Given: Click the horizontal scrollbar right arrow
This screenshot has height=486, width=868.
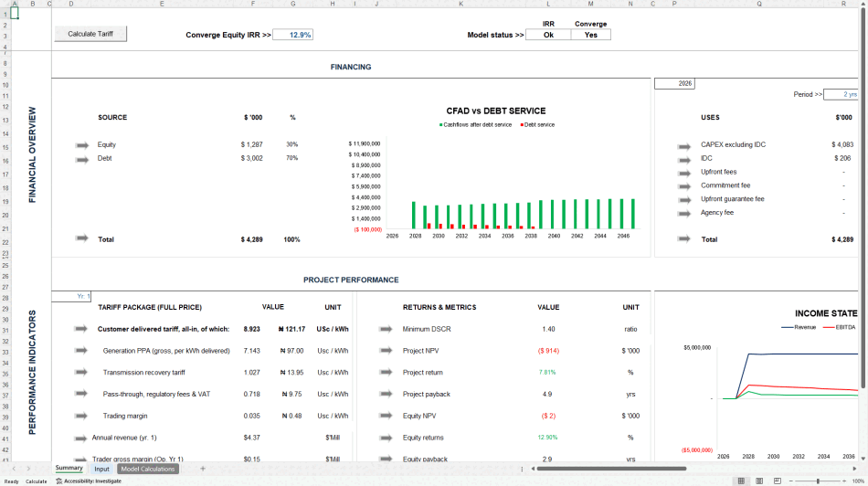Looking at the screenshot, I should 854,469.
